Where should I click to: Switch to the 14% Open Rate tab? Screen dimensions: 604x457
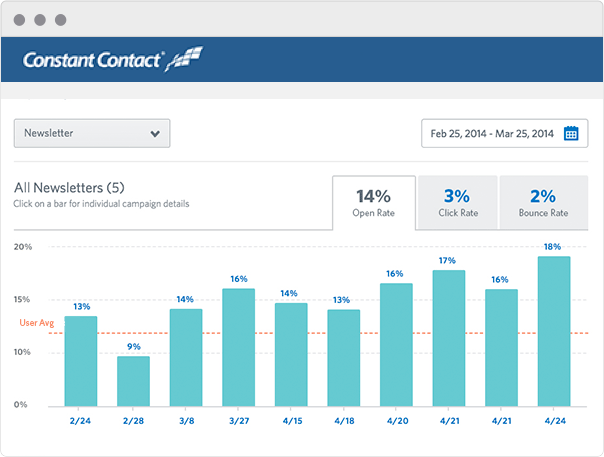point(374,203)
